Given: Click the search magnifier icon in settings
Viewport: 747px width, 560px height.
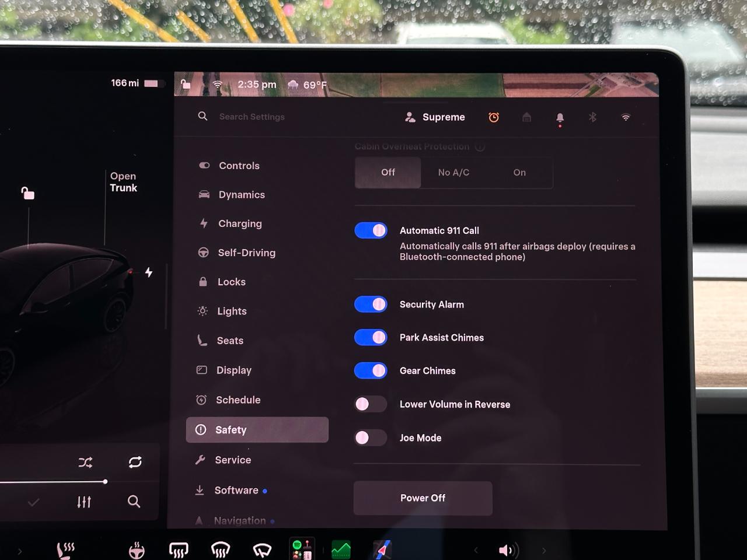Looking at the screenshot, I should click(203, 116).
